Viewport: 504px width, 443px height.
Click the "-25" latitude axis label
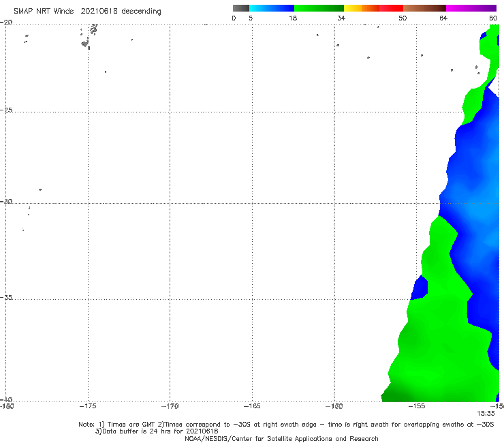6,110
